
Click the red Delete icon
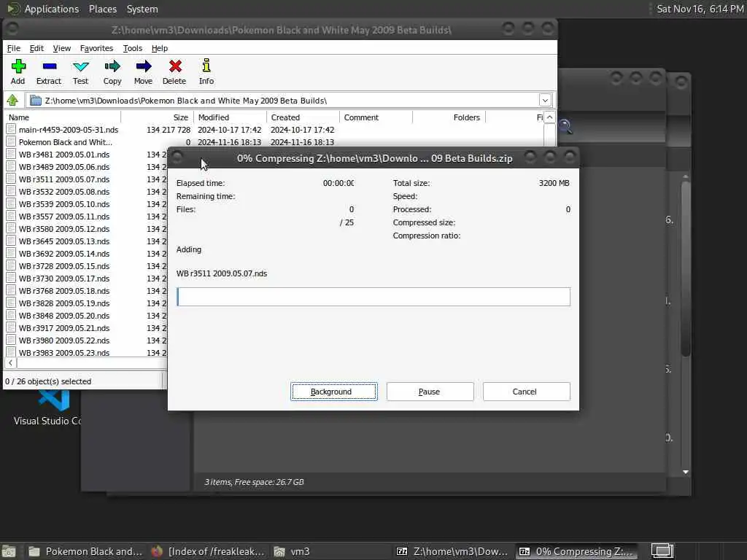(175, 66)
